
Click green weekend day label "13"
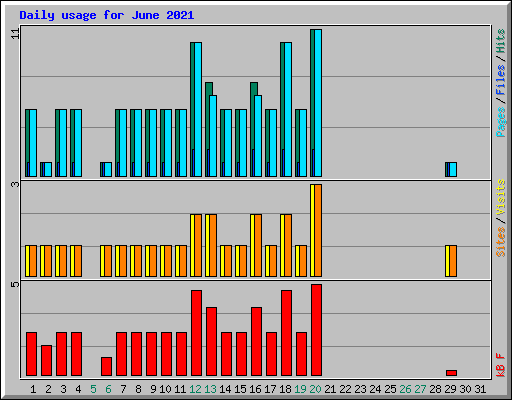210,389
